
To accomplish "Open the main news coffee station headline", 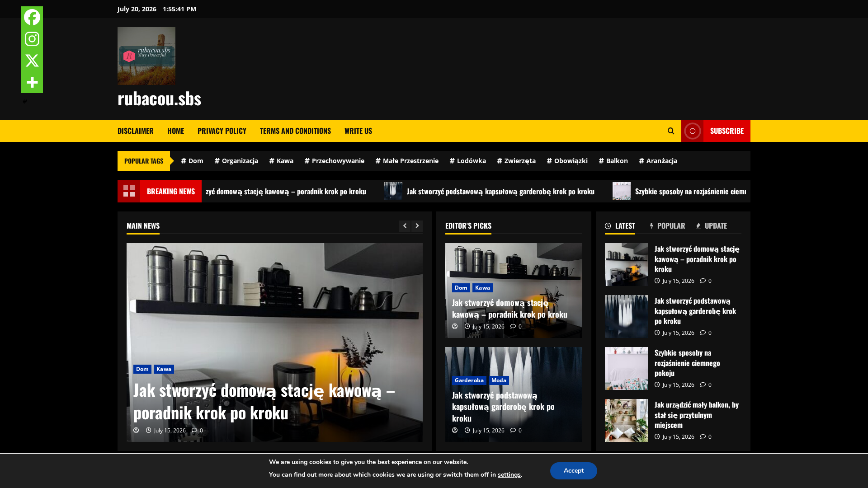I will click(x=264, y=401).
